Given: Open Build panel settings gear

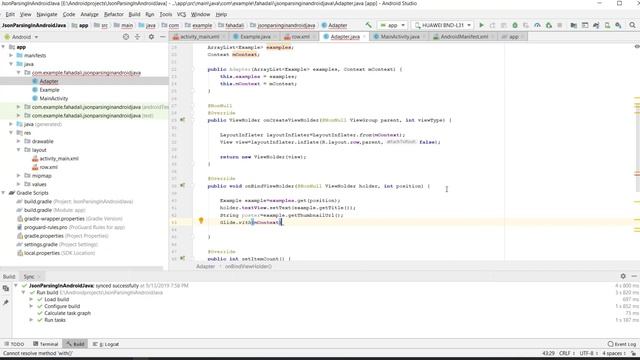Looking at the screenshot, I should [x=623, y=276].
